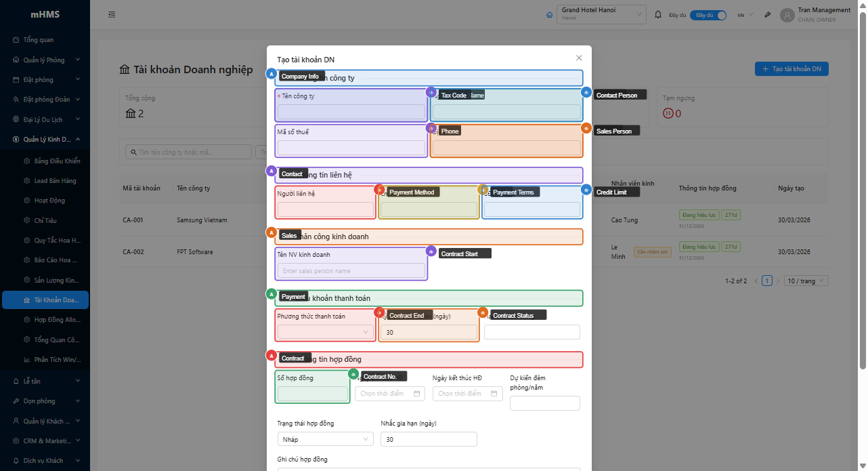Open the calendar icon for Ngày kết thúc HĐ

(x=494, y=394)
